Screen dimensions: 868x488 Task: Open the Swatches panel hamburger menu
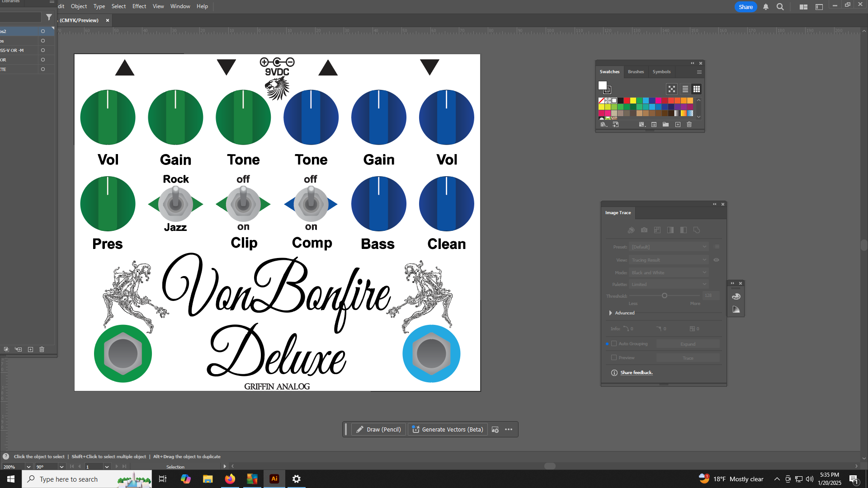coord(699,72)
